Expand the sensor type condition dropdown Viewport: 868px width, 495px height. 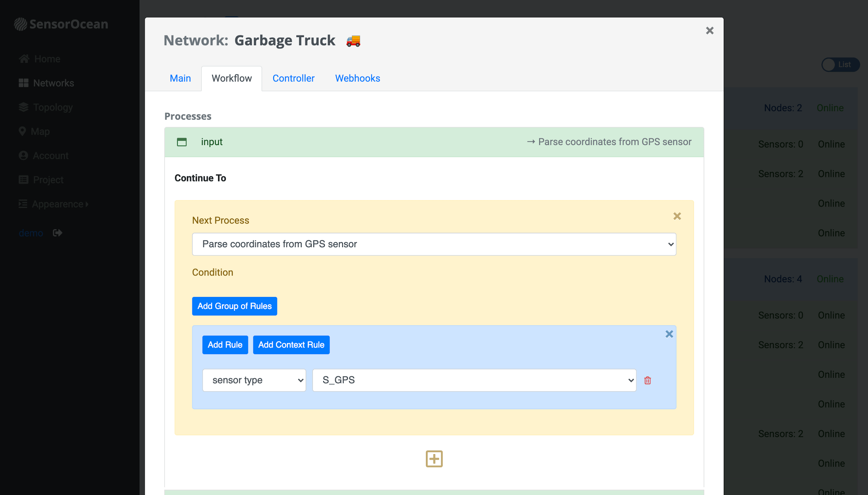tap(255, 380)
